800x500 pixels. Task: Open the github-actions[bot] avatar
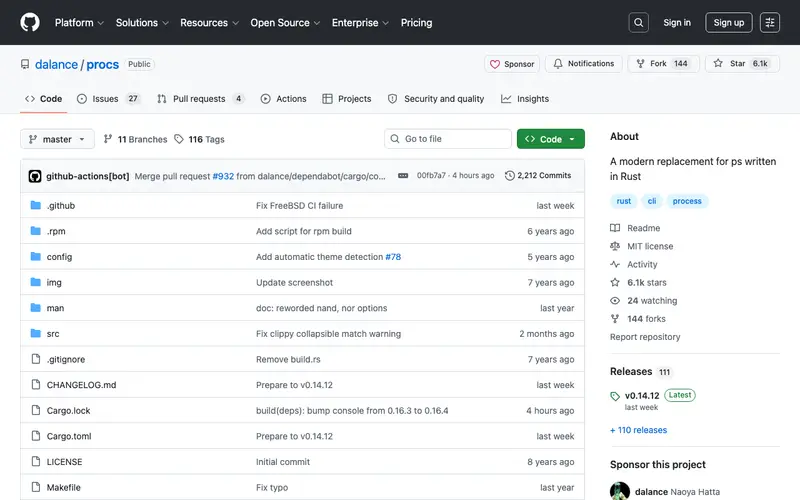(x=35, y=176)
